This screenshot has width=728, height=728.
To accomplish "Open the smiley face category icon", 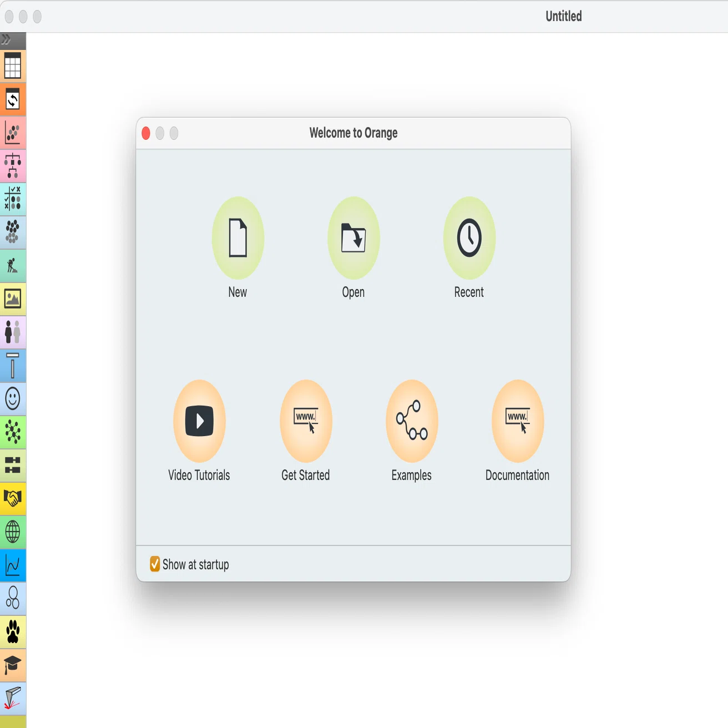I will (x=13, y=399).
